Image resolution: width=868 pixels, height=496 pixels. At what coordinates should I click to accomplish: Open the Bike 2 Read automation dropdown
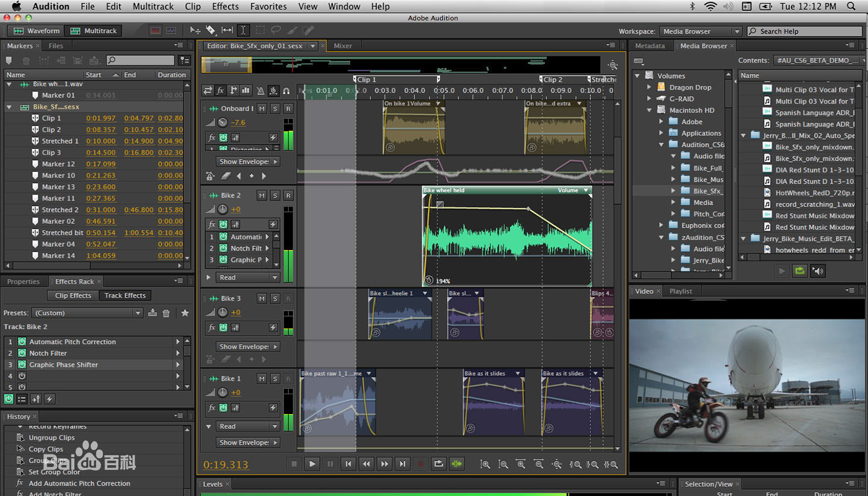tap(248, 277)
